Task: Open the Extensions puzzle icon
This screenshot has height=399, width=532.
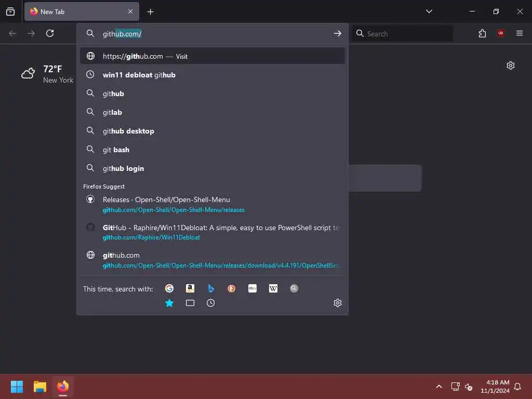Action: [482, 33]
